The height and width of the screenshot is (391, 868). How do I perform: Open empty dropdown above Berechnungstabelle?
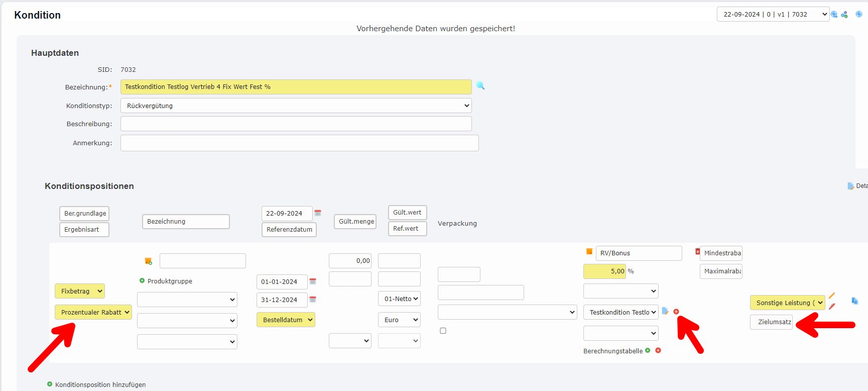point(621,333)
